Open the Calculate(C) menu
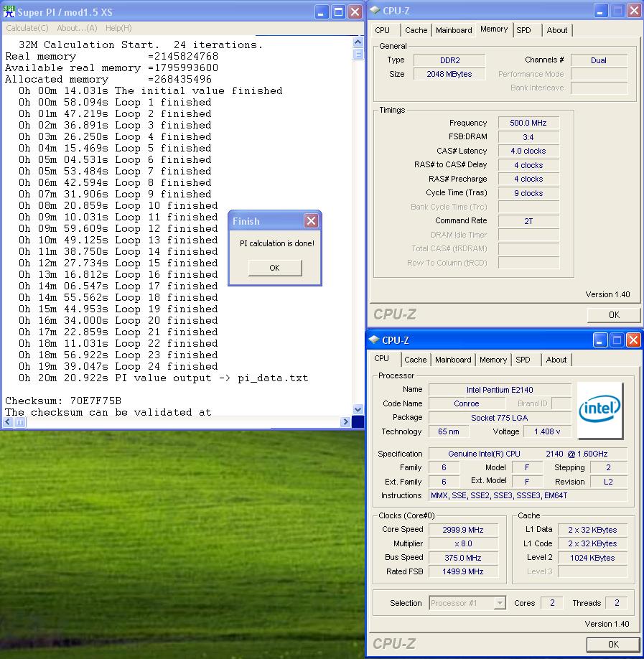 (x=27, y=28)
